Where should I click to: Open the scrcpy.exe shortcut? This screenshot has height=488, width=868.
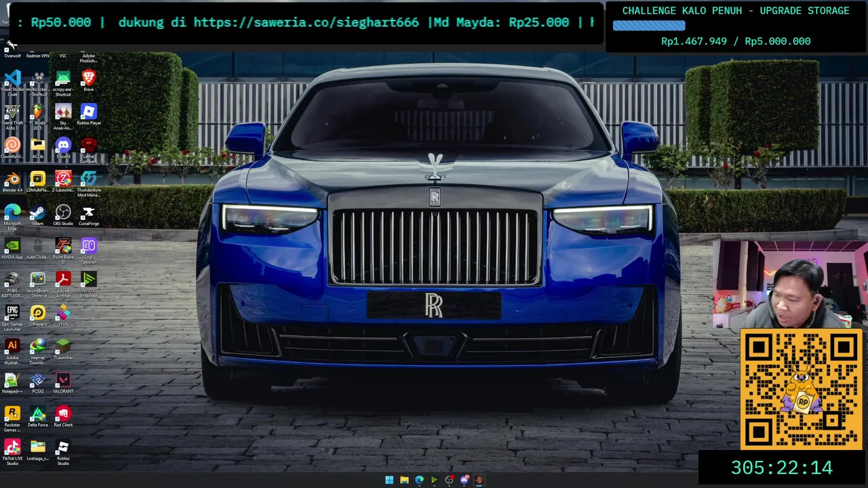pos(63,81)
